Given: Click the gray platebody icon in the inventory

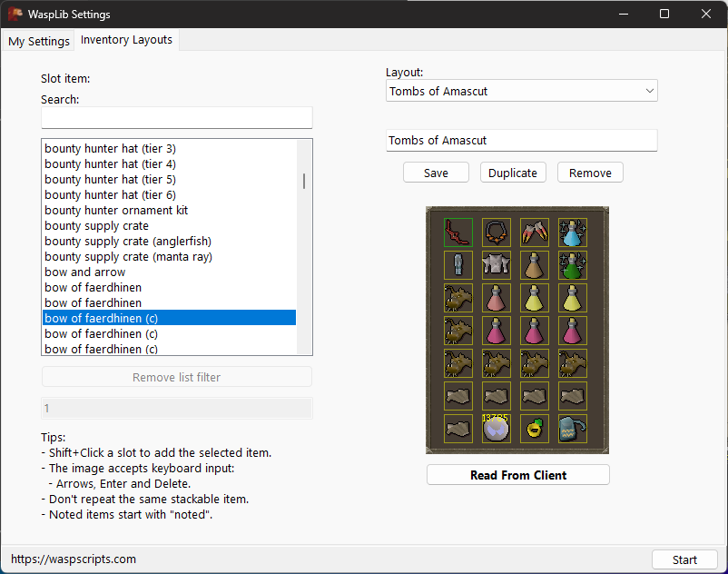Looking at the screenshot, I should pyautogui.click(x=497, y=265).
